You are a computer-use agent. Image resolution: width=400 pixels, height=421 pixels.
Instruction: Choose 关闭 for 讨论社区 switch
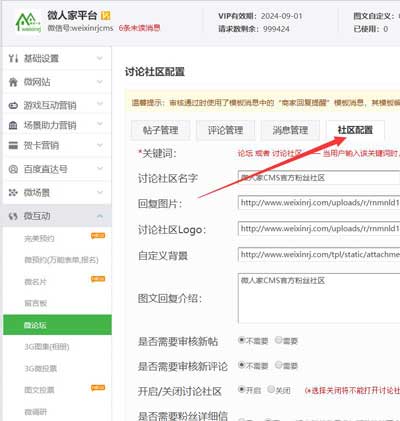[271, 389]
